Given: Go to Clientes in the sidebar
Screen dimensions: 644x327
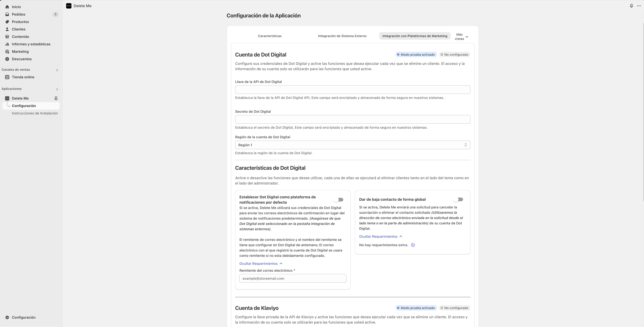Looking at the screenshot, I should coord(18,29).
